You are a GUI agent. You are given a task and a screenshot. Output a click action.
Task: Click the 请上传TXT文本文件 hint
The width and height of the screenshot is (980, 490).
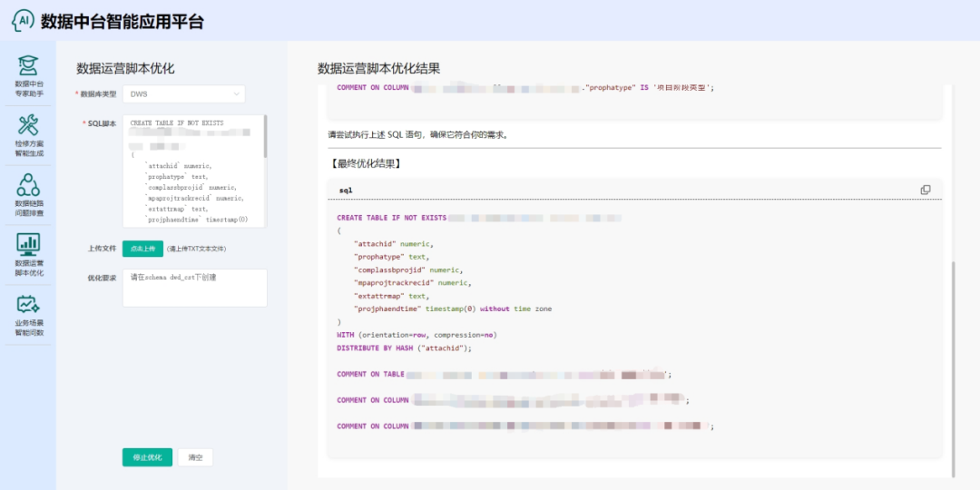[196, 249]
